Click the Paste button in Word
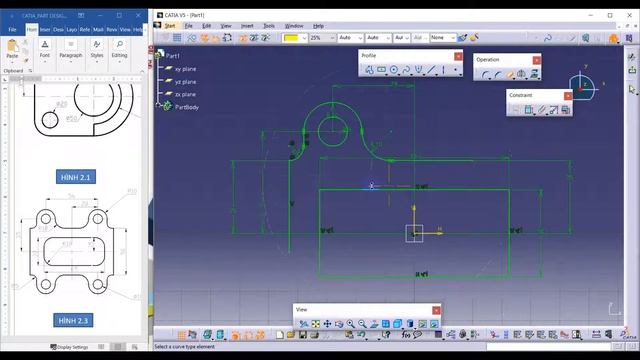640x360 pixels. (12, 49)
